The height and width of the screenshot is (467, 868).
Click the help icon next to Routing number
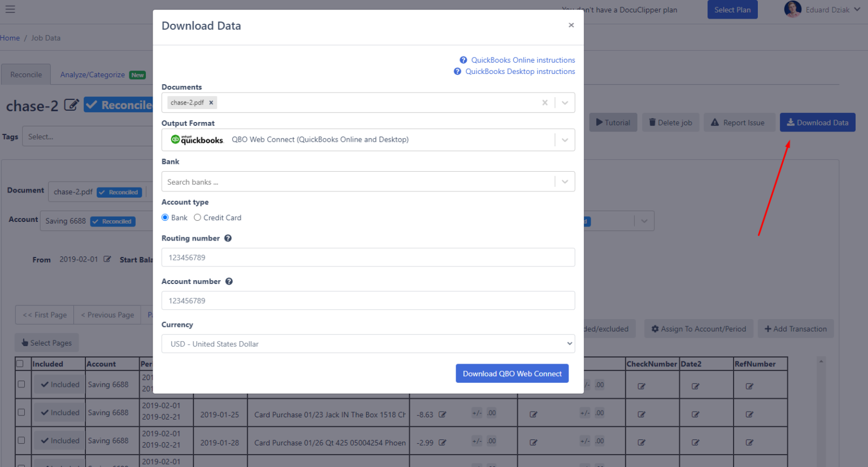point(228,238)
